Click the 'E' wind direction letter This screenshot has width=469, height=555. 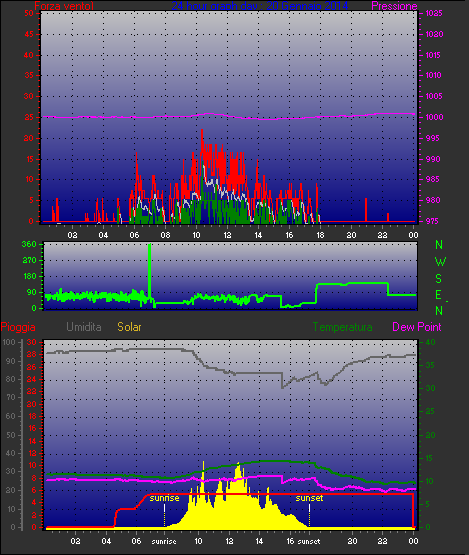pos(438,294)
